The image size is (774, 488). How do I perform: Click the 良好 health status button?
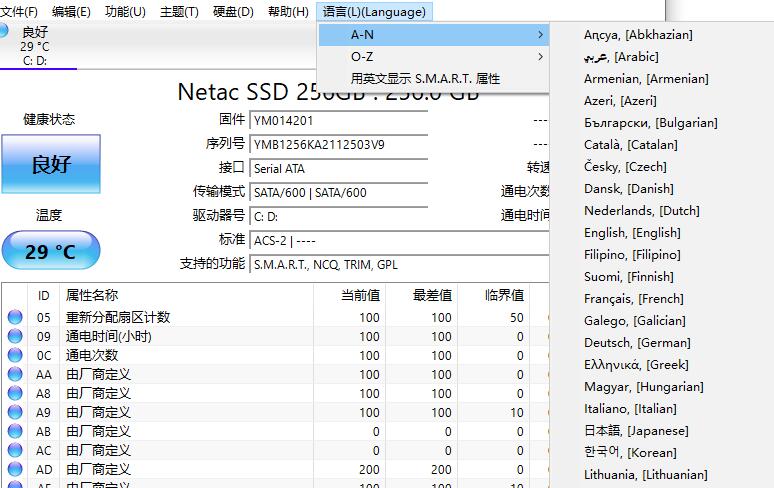coord(51,164)
